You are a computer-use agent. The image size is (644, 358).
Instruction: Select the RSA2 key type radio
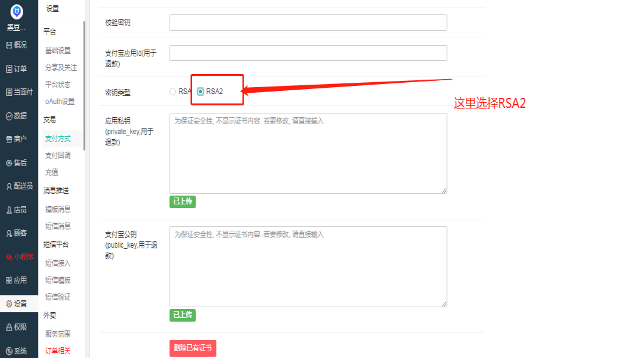pyautogui.click(x=200, y=92)
